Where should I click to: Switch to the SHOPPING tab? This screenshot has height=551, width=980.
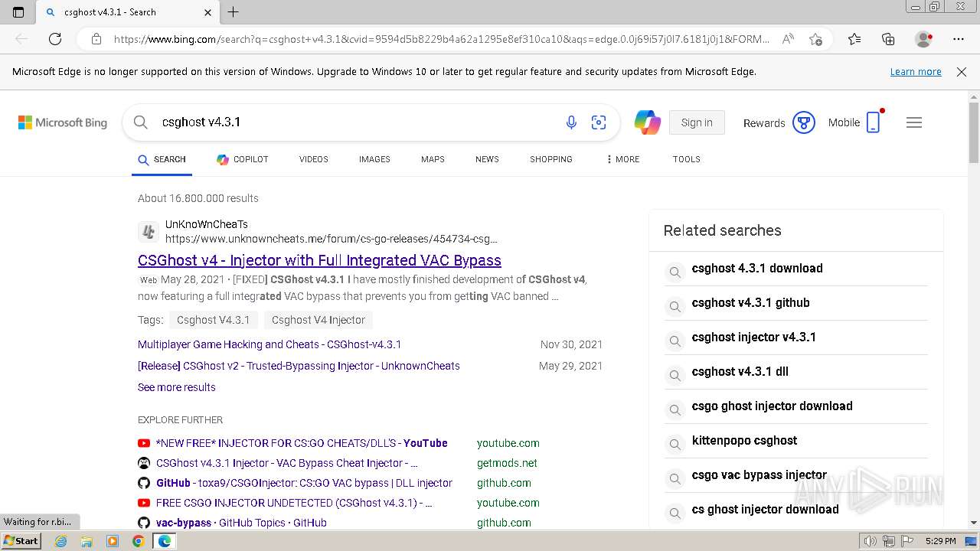(x=551, y=159)
